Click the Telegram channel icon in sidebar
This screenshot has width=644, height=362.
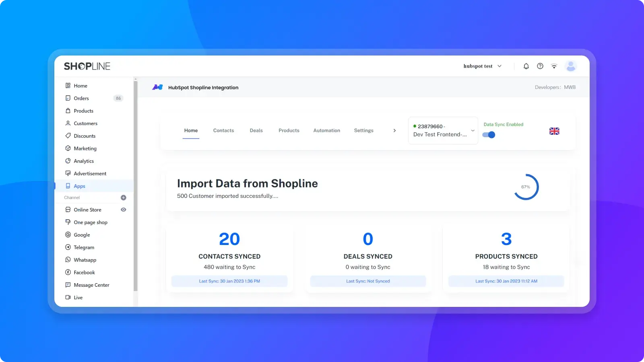[x=68, y=247]
